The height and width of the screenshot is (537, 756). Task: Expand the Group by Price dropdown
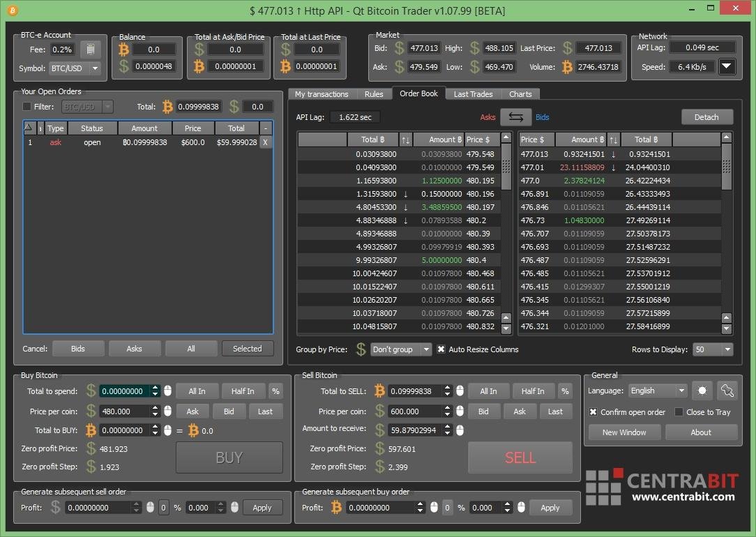[x=401, y=349]
